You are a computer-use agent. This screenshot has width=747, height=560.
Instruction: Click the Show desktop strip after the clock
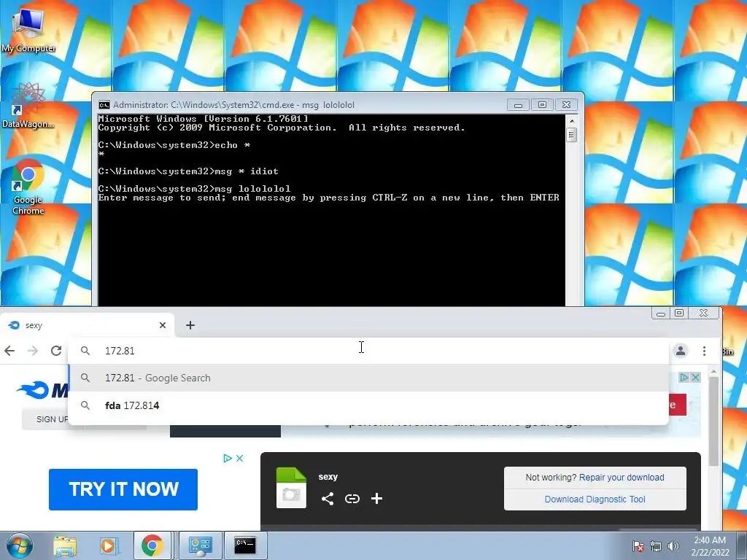742,545
